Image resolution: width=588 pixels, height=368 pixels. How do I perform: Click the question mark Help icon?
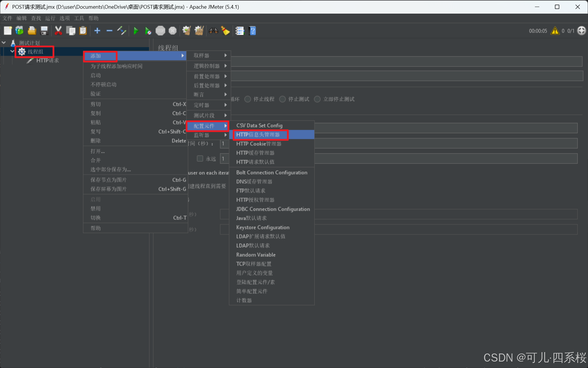(252, 31)
